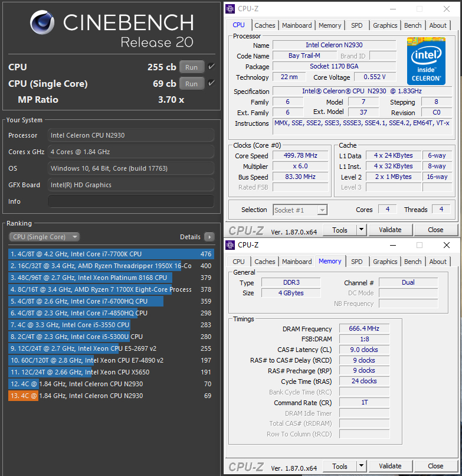Select ranking row Intel Xeon E7-4890 v2

[x=111, y=360]
